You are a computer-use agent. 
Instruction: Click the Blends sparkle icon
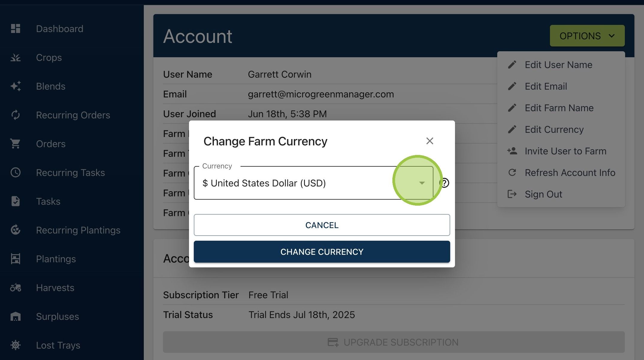tap(16, 86)
